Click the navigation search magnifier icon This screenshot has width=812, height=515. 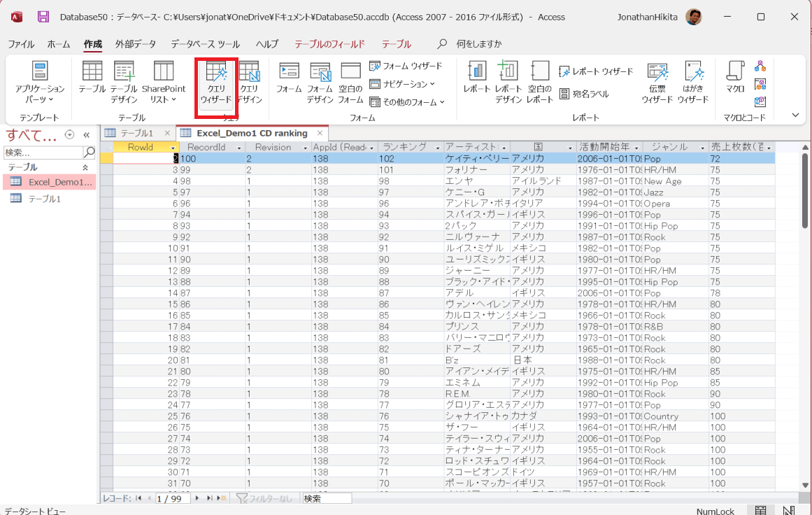(89, 153)
